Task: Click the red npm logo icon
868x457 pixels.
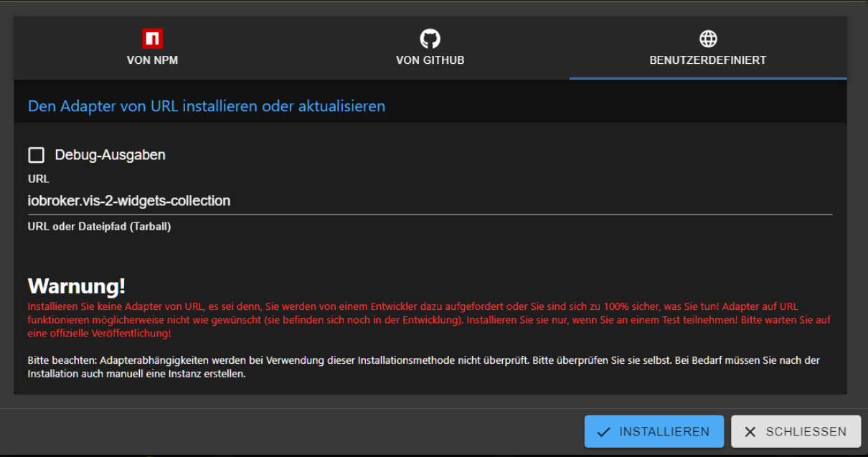Action: (x=152, y=39)
